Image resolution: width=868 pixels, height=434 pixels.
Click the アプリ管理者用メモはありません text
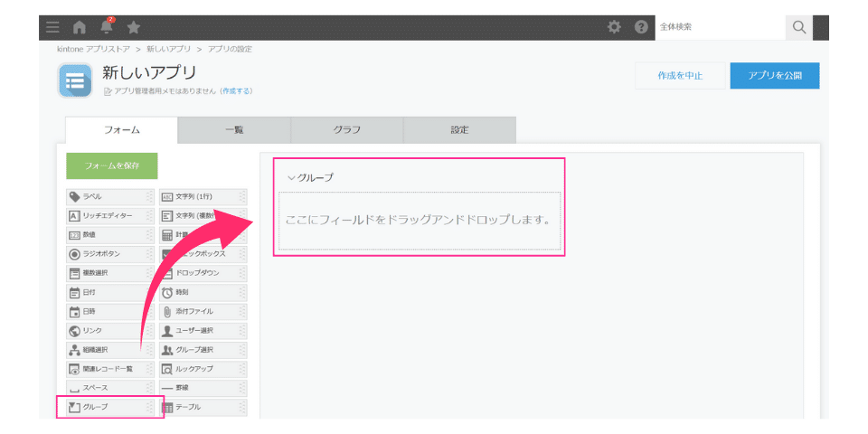click(x=165, y=90)
